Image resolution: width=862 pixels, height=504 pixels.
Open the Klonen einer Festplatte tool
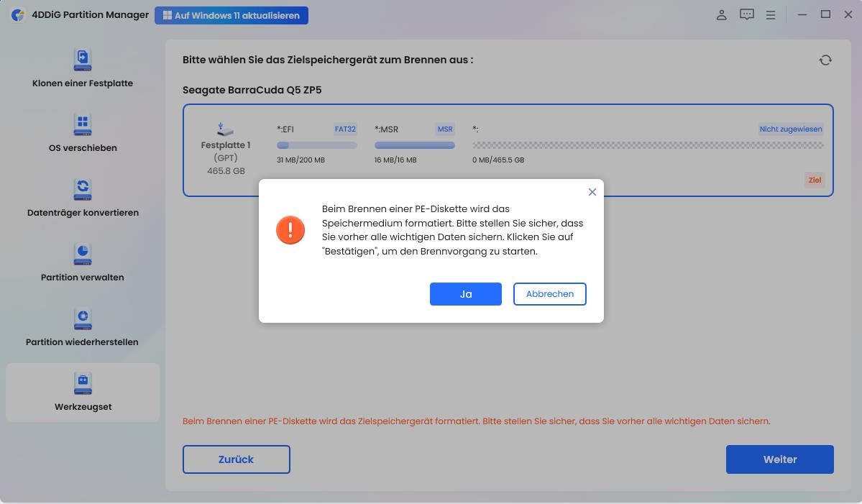pos(82,70)
